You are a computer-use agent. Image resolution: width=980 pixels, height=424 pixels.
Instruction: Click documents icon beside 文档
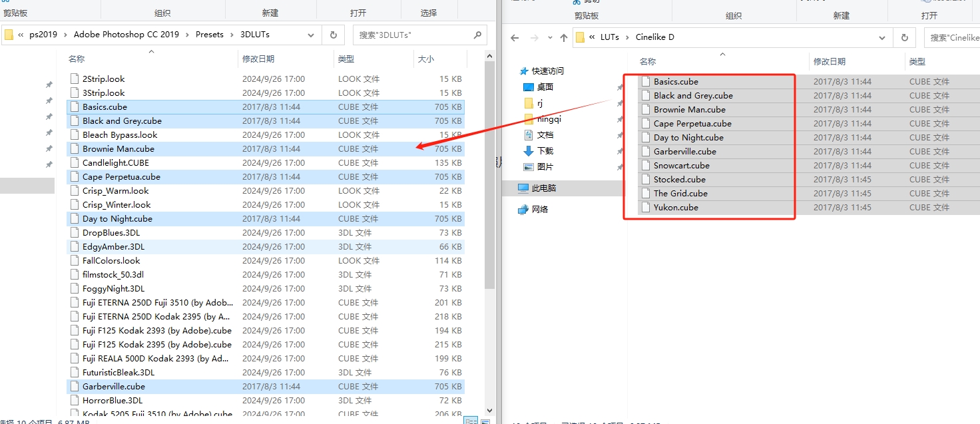529,134
